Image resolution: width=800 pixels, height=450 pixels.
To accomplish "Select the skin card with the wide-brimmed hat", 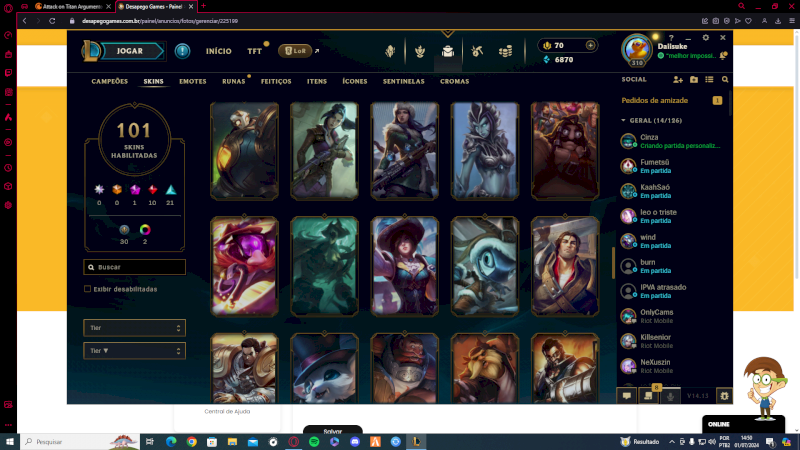I will tap(405, 266).
